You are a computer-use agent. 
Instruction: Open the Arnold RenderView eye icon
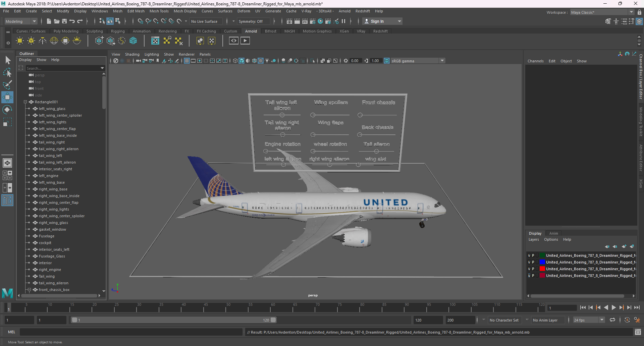click(234, 41)
